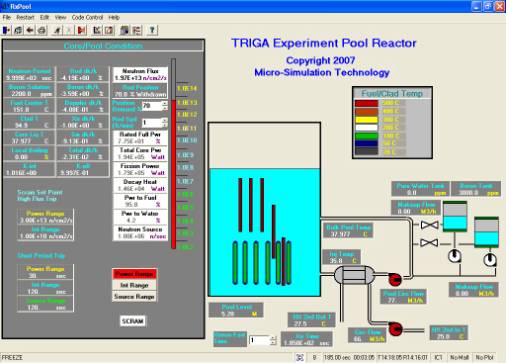Viewport: 506px width, 363px height.
Task: Click the red swatch in Fuel/Clad Temp legend
Action: click(x=366, y=103)
